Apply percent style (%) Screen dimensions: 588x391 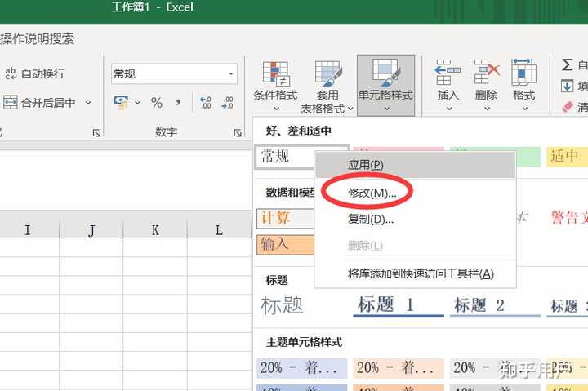pos(157,102)
